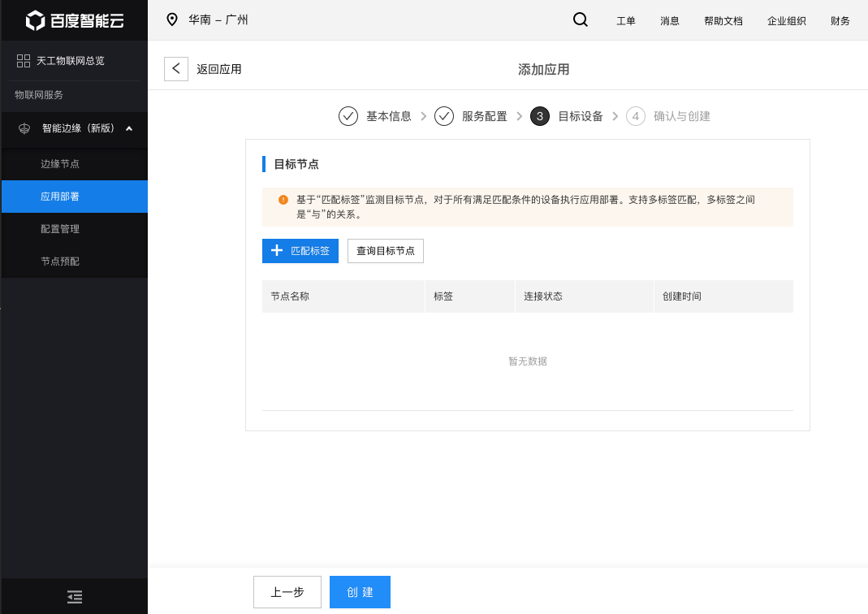
Task: Open 消息 in top navigation
Action: 670,21
